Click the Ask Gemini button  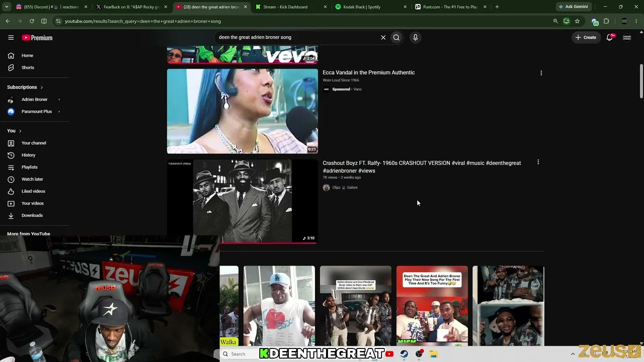(573, 7)
